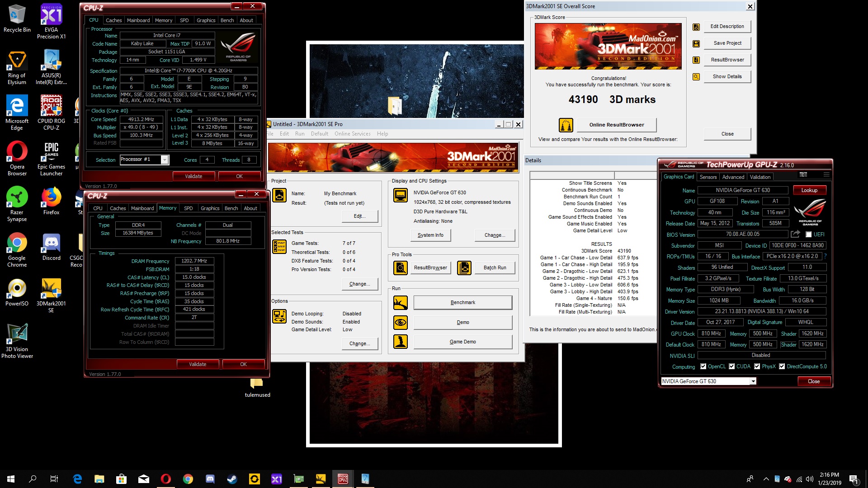868x488 pixels.
Task: Open Discord desktop shortcut
Action: click(51, 247)
